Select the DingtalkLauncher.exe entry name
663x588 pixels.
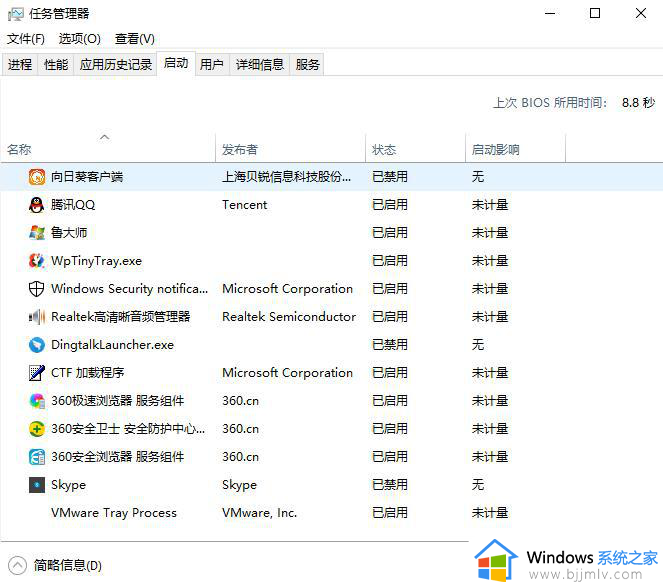112,345
